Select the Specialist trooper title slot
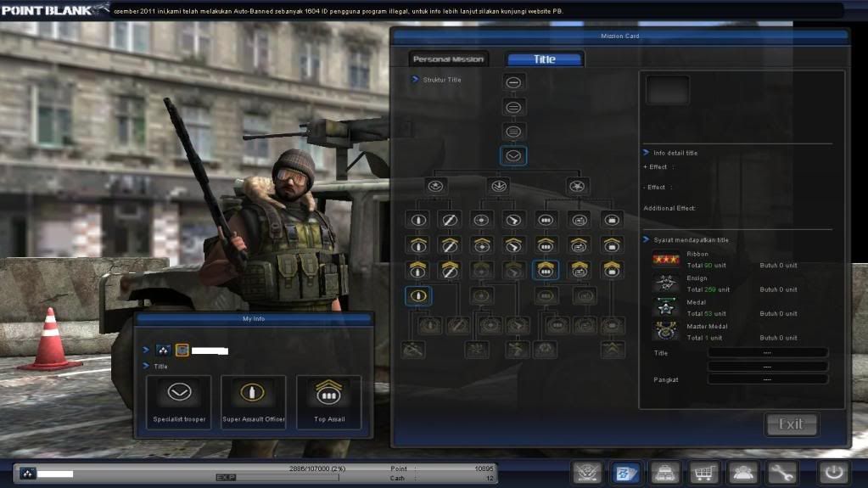 179,402
